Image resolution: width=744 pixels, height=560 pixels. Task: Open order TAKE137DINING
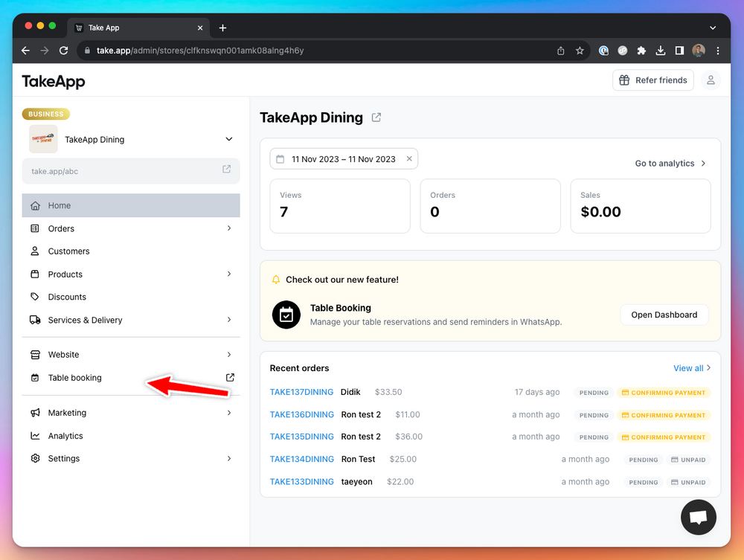click(x=301, y=392)
